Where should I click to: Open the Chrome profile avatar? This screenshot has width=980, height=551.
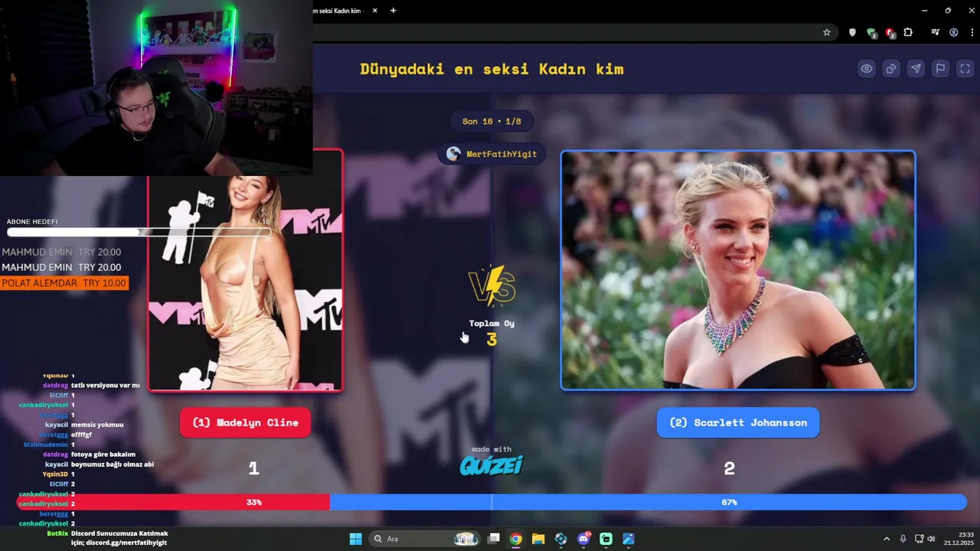tap(954, 33)
